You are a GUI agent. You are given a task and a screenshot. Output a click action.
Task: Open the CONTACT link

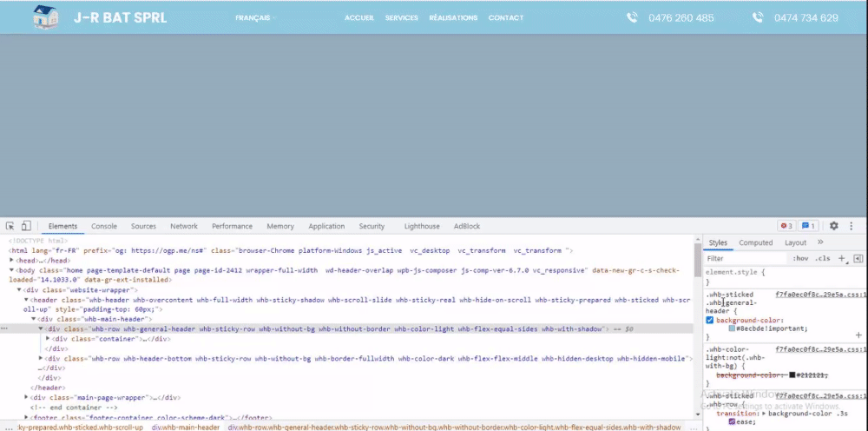tap(505, 17)
